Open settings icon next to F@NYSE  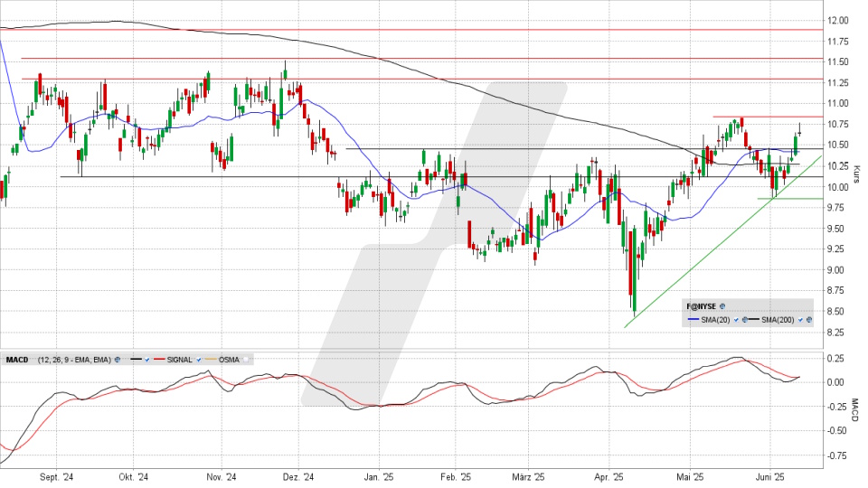click(x=722, y=306)
